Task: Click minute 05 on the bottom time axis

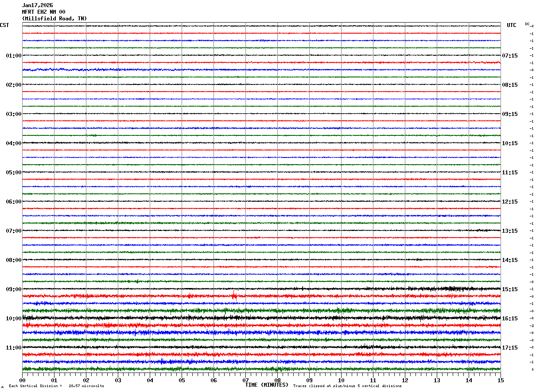Action: (x=182, y=380)
